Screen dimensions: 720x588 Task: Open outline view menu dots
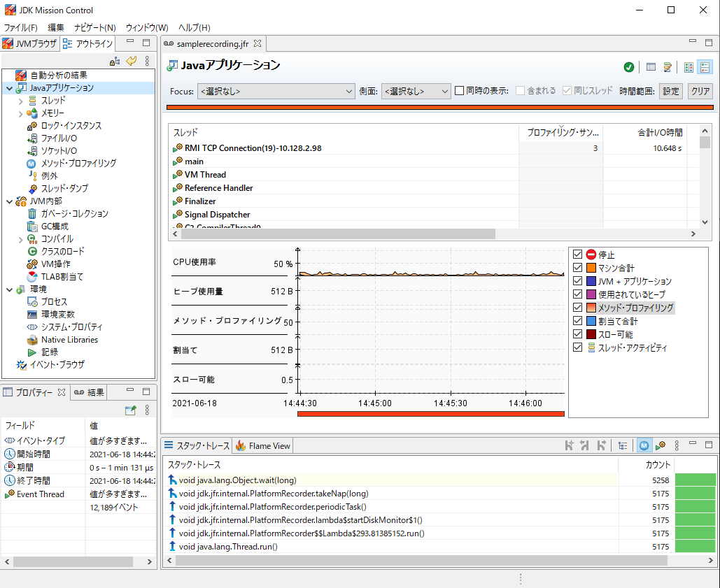pyautogui.click(x=147, y=61)
